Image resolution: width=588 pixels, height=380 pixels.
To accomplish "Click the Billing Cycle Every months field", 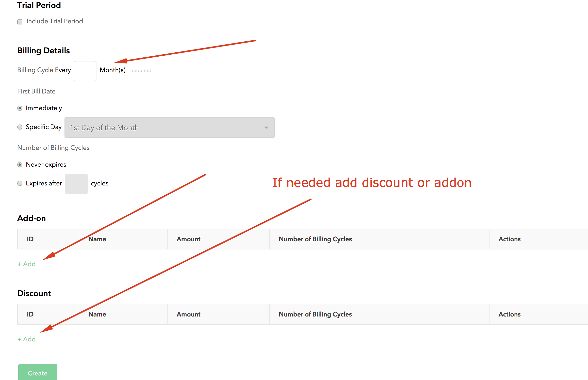I will pos(85,71).
